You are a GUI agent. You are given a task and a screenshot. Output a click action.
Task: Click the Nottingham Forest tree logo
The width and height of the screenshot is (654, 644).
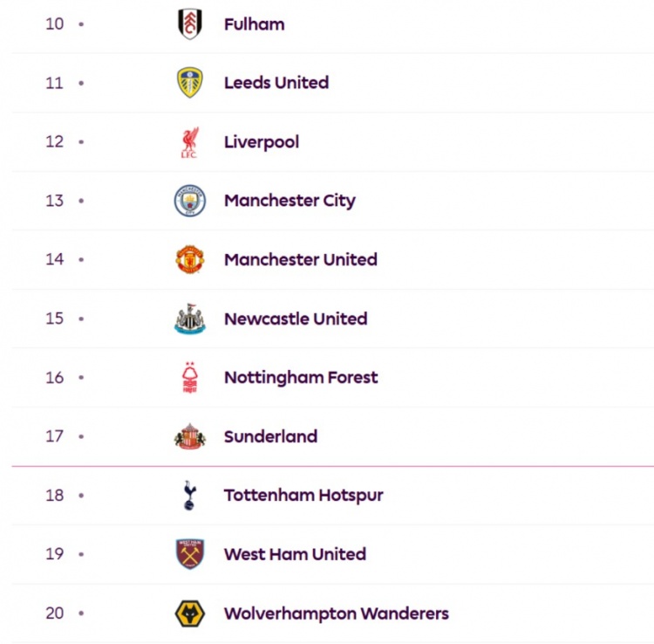(190, 377)
